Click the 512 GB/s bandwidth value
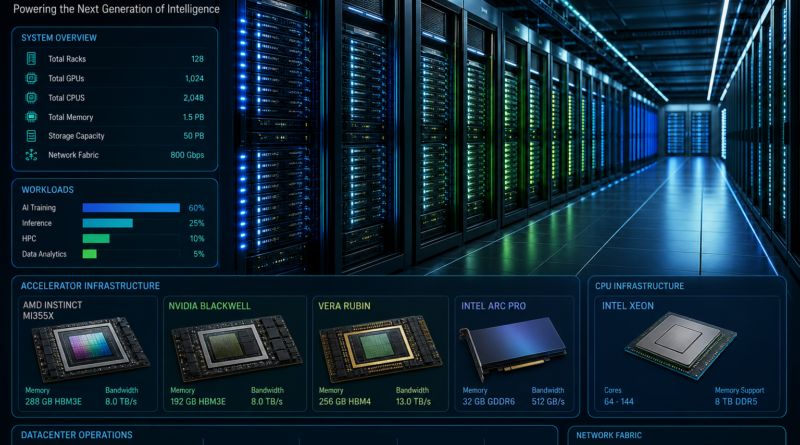The image size is (800, 445). pyautogui.click(x=548, y=402)
